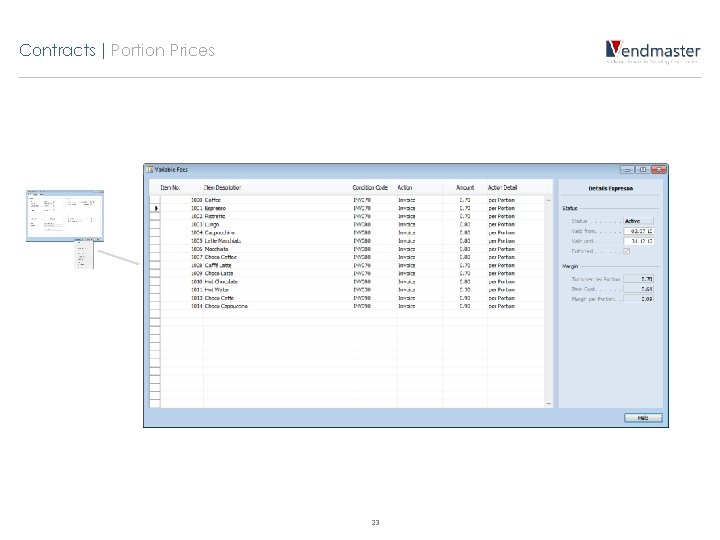
Task: Select the Choco Coffee row description
Action: [x=221, y=257]
